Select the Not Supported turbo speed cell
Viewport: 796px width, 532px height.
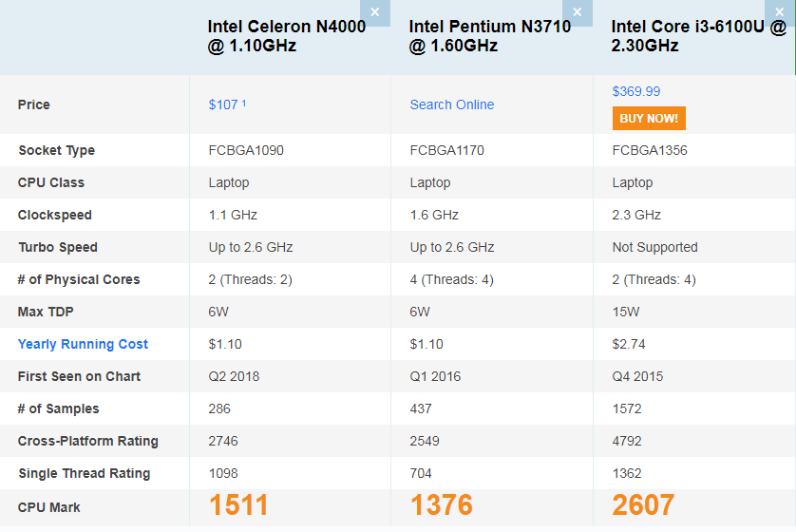[x=655, y=247]
